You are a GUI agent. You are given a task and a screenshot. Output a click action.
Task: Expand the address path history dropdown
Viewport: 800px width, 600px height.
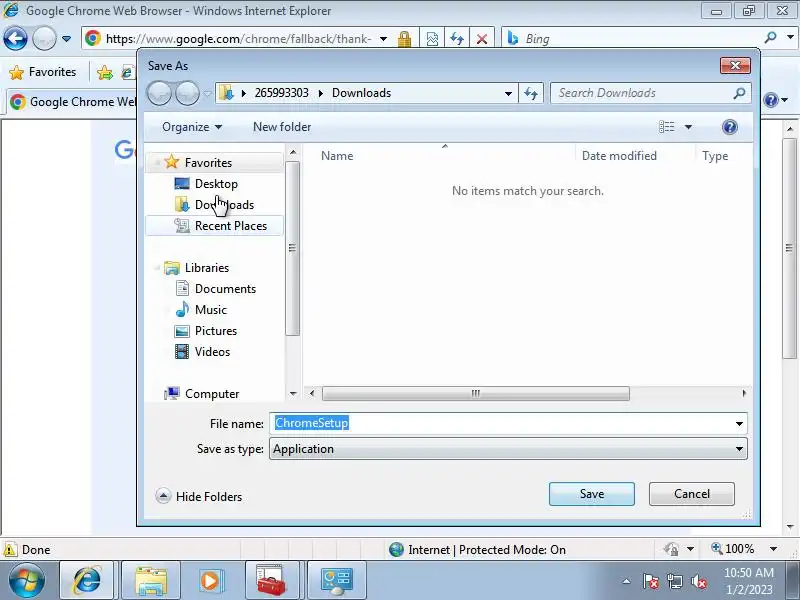(x=508, y=93)
